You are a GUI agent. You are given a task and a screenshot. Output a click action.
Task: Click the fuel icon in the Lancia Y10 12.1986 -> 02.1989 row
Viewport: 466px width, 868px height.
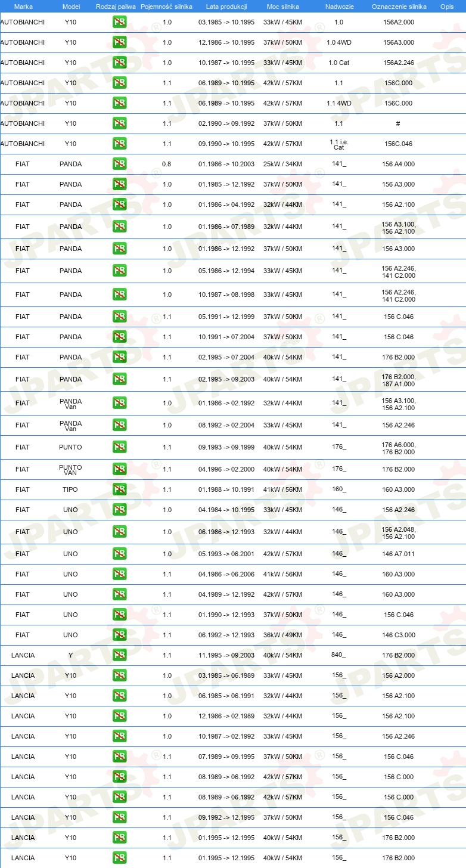tap(119, 716)
